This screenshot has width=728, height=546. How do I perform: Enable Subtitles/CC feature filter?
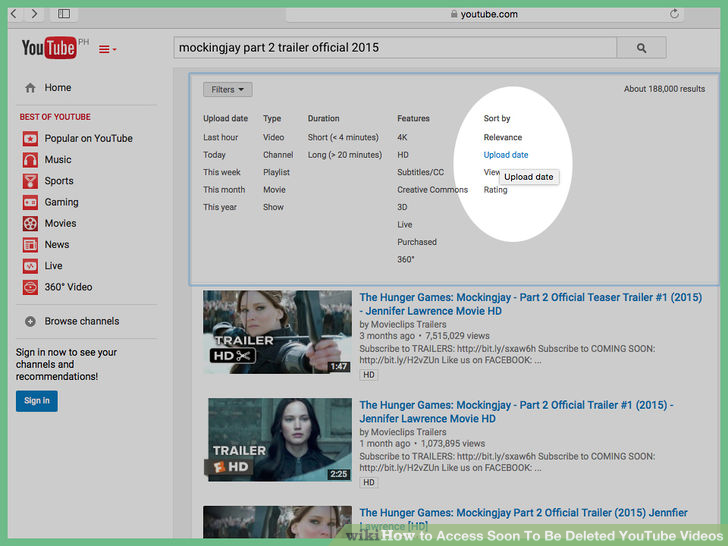pos(421,172)
